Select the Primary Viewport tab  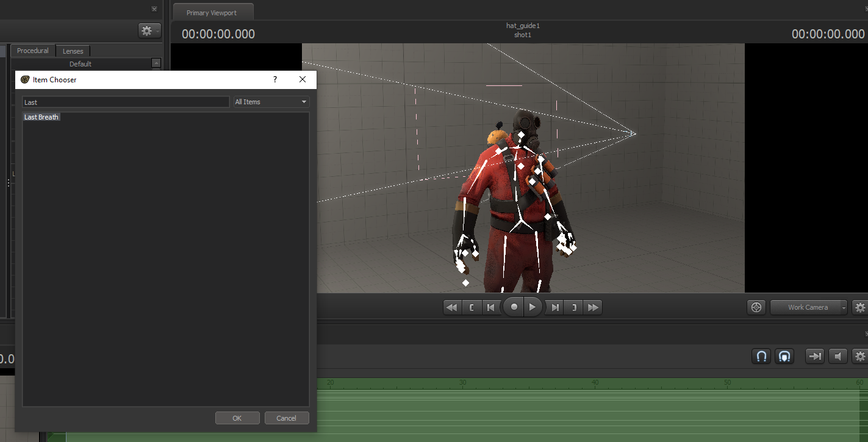tap(212, 12)
